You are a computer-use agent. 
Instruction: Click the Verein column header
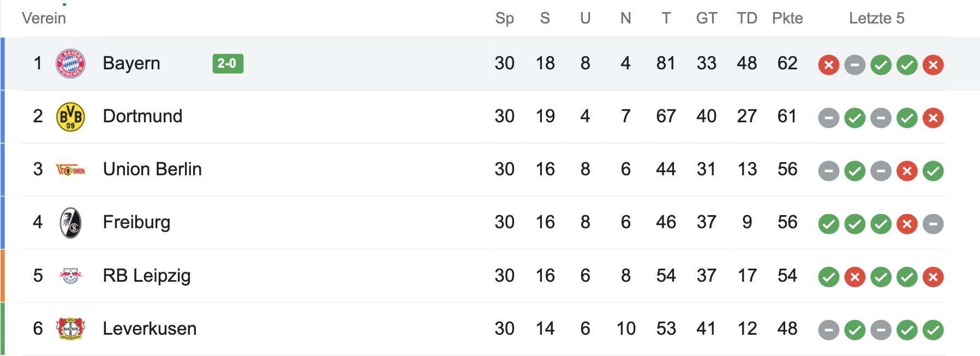[x=44, y=18]
